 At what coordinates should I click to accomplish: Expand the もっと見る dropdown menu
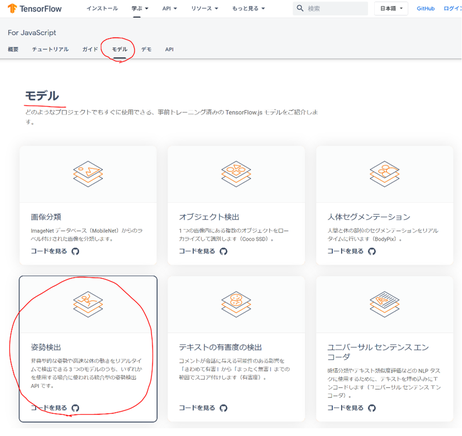[x=248, y=8]
